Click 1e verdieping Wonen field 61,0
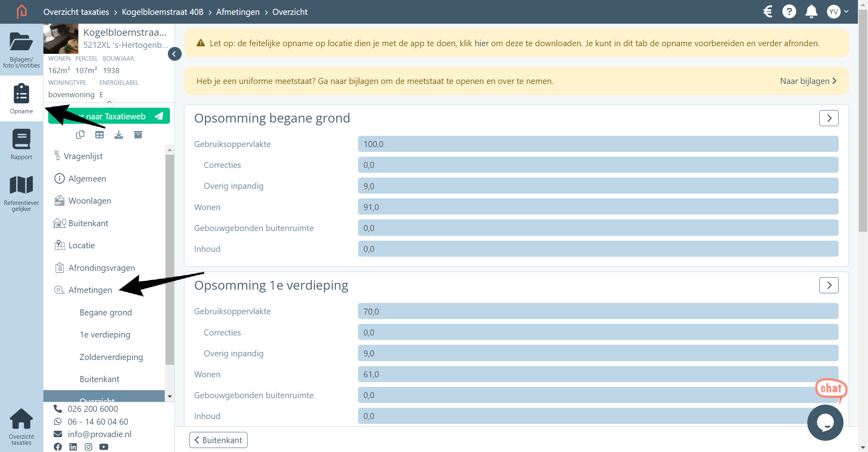 pyautogui.click(x=598, y=374)
